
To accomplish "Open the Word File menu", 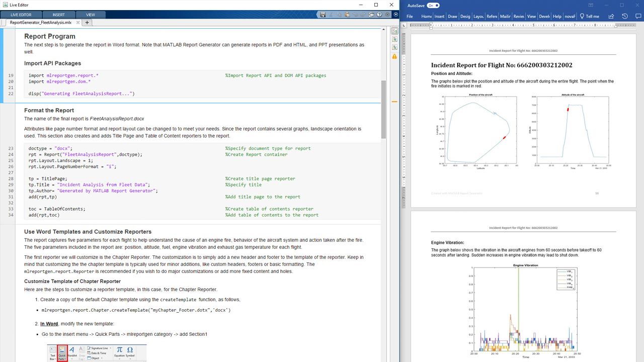I will pyautogui.click(x=410, y=16).
